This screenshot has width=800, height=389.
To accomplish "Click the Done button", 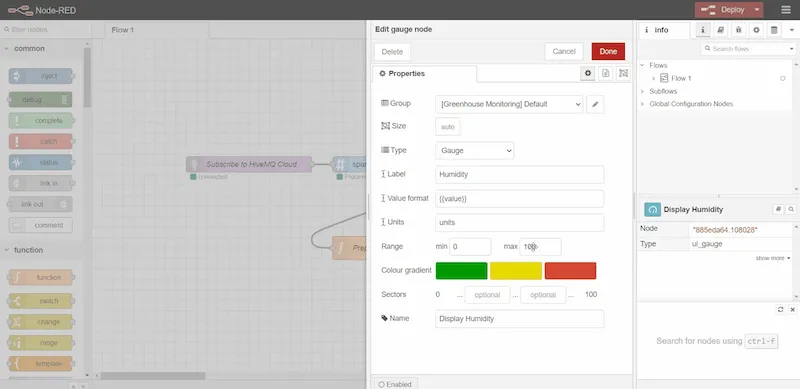I will pos(608,52).
